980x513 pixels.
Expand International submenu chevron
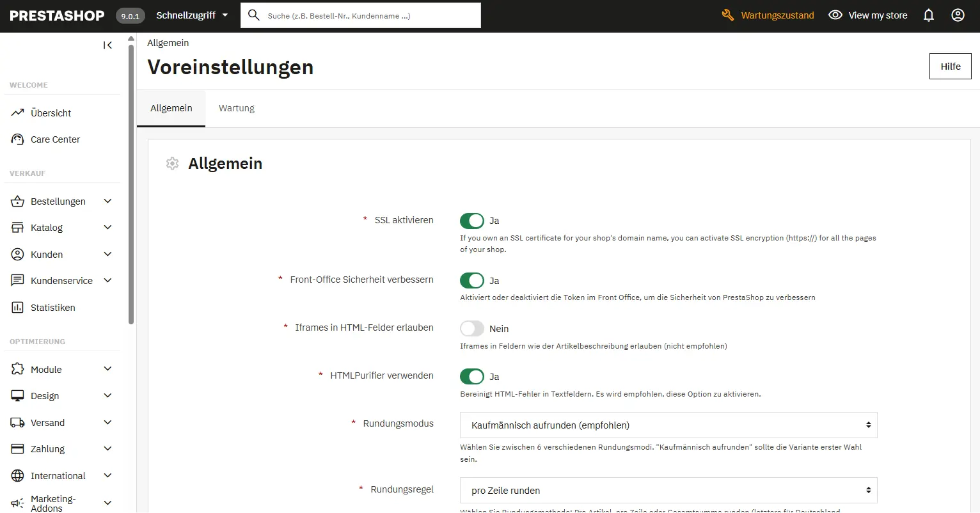[107, 476]
